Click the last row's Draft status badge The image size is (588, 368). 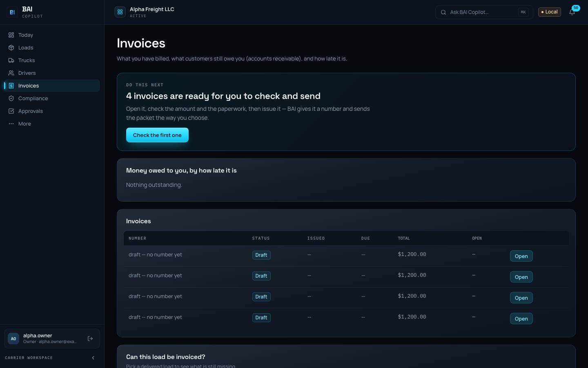click(x=261, y=318)
